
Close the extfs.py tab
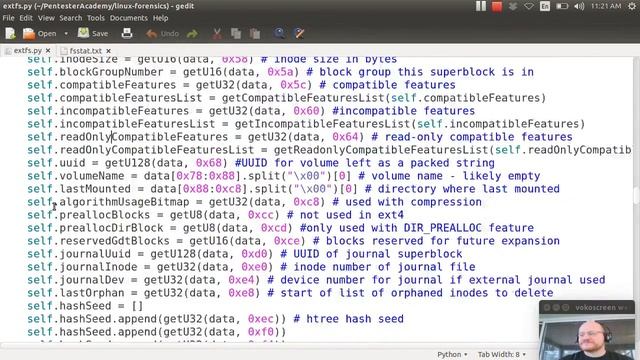(48, 51)
